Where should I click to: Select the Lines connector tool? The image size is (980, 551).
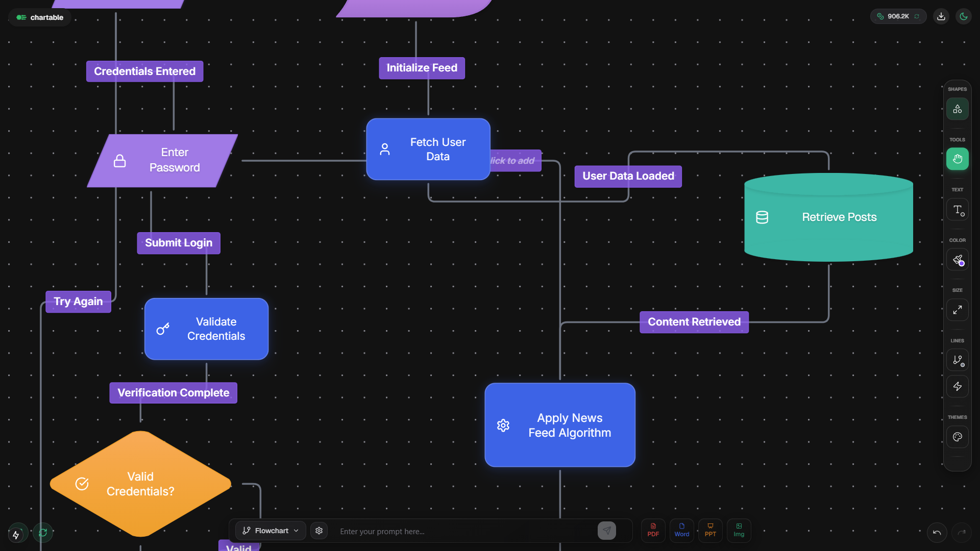[x=957, y=360]
